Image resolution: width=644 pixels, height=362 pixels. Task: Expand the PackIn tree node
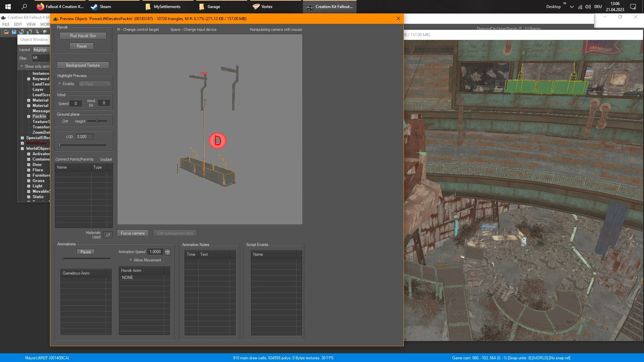pos(29,116)
